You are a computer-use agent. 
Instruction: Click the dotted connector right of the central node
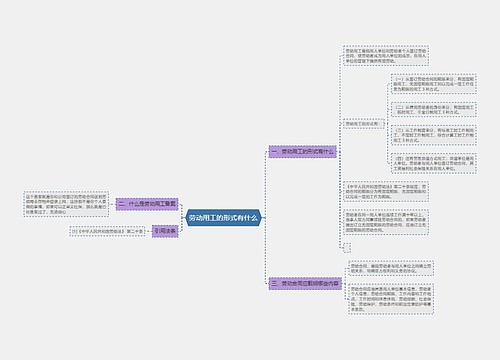(265, 218)
